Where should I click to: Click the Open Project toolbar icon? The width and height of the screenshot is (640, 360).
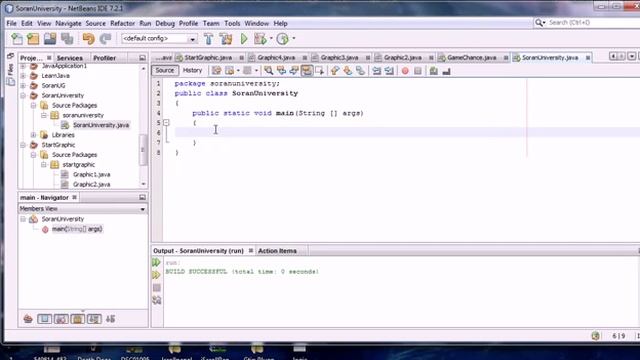50,39
